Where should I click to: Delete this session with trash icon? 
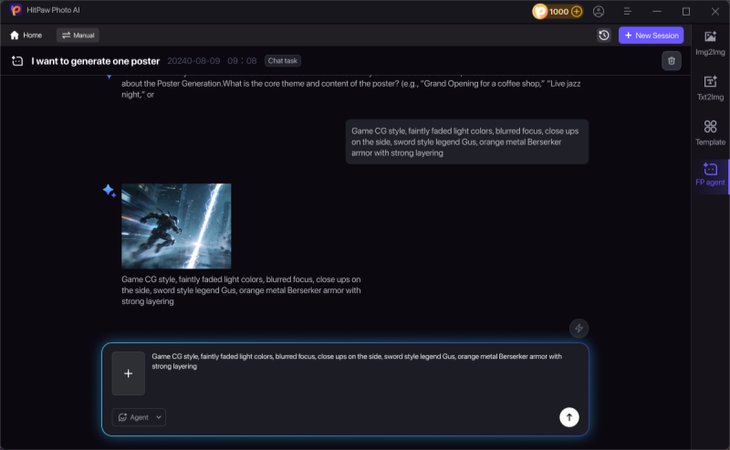[671, 61]
